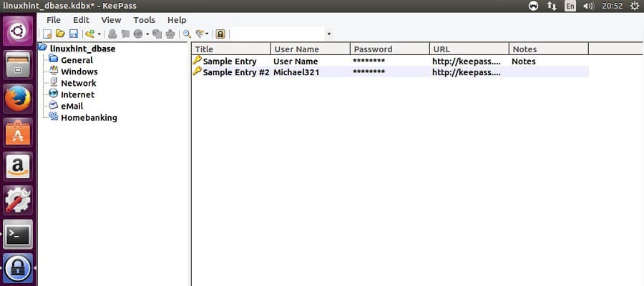This screenshot has height=286, width=644.
Task: Open the Add Entry dropdown arrow
Action: [99, 34]
